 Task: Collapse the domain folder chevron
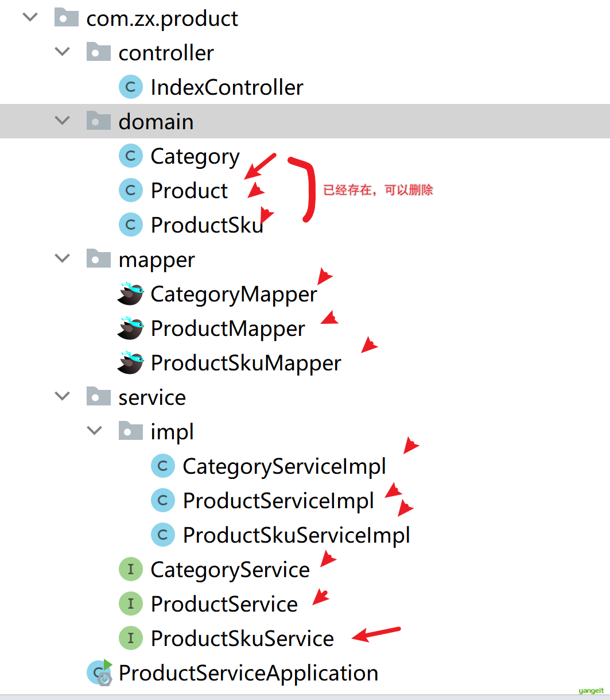[62, 121]
